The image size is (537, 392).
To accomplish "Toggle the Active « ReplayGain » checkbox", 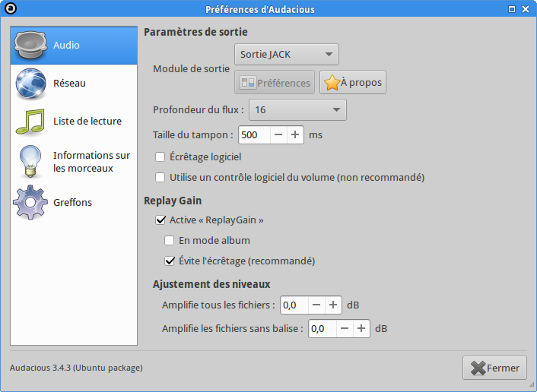I will point(160,220).
